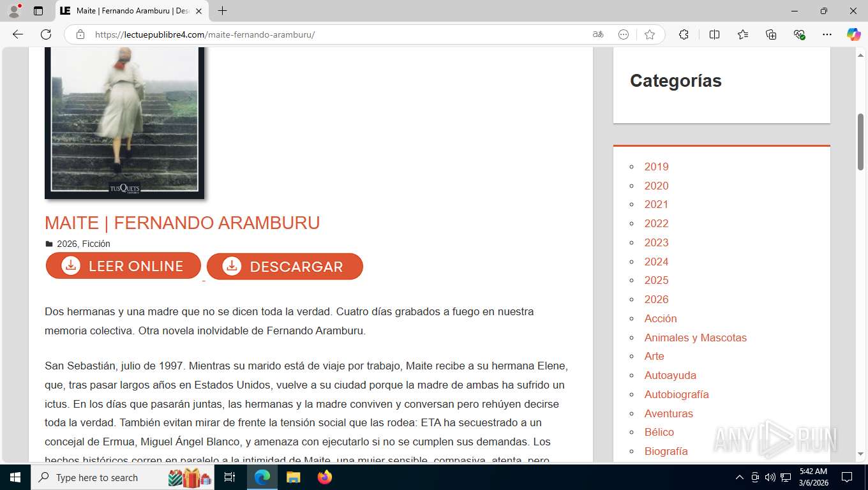Open the Aventuras category

[x=668, y=413]
